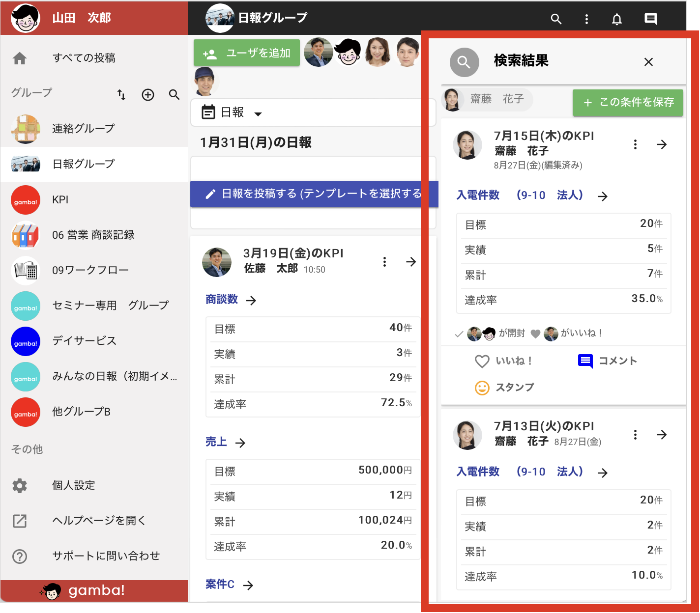This screenshot has width=700, height=613.
Task: Open the chat messages icon in header
Action: 651,19
